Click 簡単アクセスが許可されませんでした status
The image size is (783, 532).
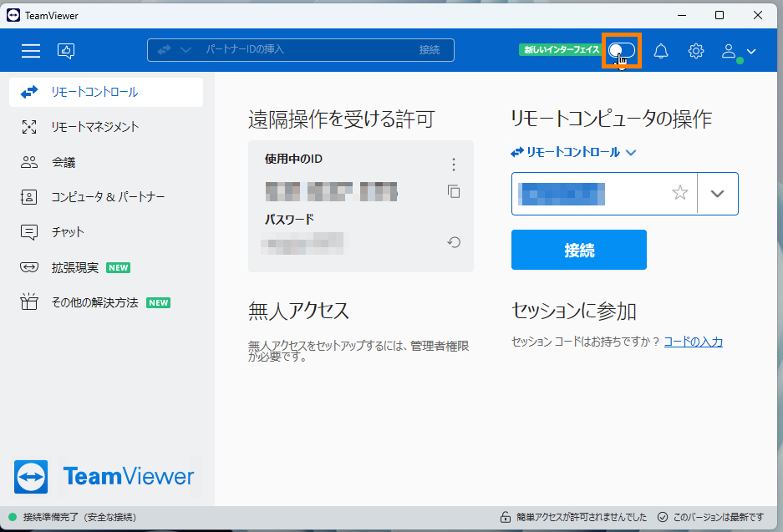click(x=582, y=518)
